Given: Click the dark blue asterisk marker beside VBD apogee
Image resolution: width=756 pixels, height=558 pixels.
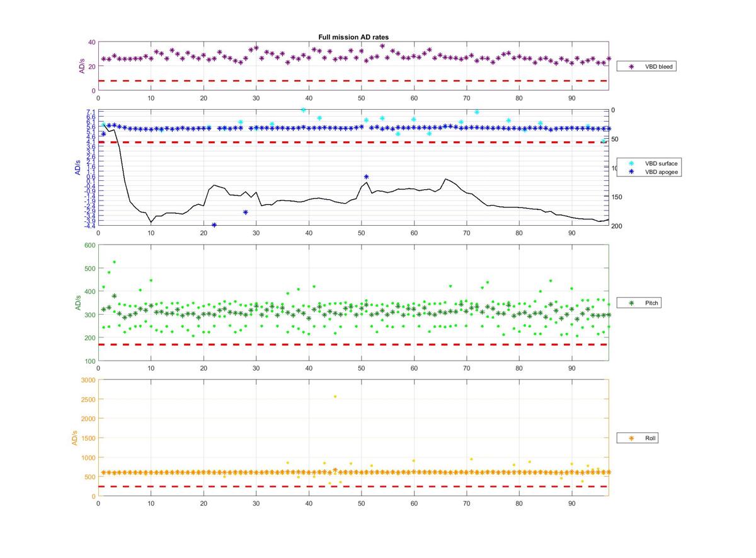Looking at the screenshot, I should 630,171.
